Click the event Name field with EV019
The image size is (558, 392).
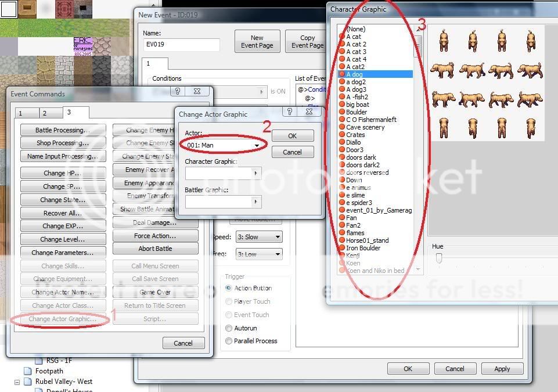click(x=181, y=45)
